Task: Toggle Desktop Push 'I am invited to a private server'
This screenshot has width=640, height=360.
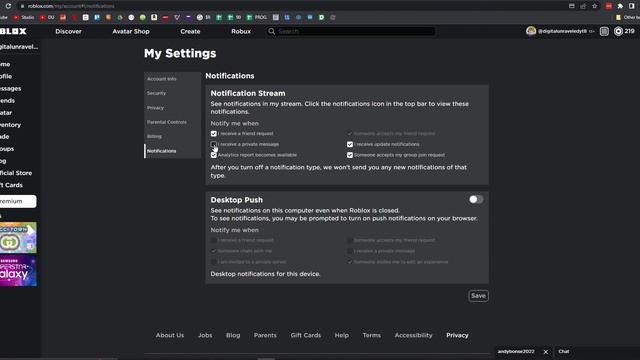Action: point(213,262)
